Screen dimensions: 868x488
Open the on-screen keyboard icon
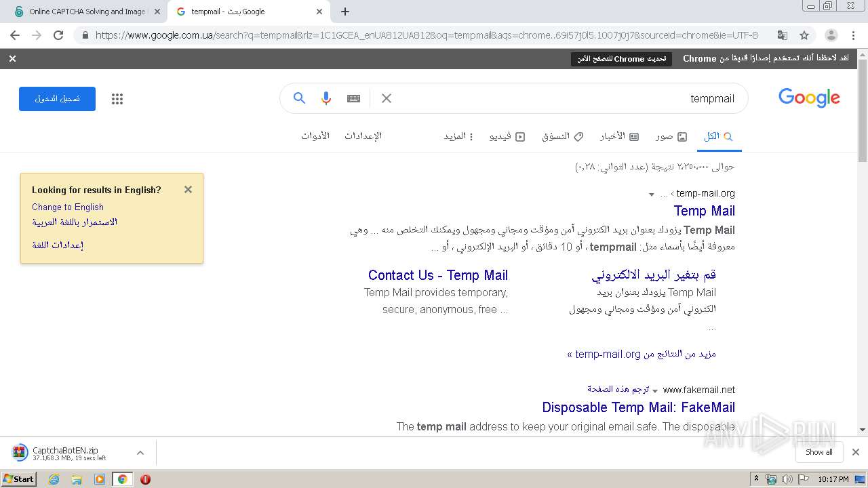click(x=353, y=98)
